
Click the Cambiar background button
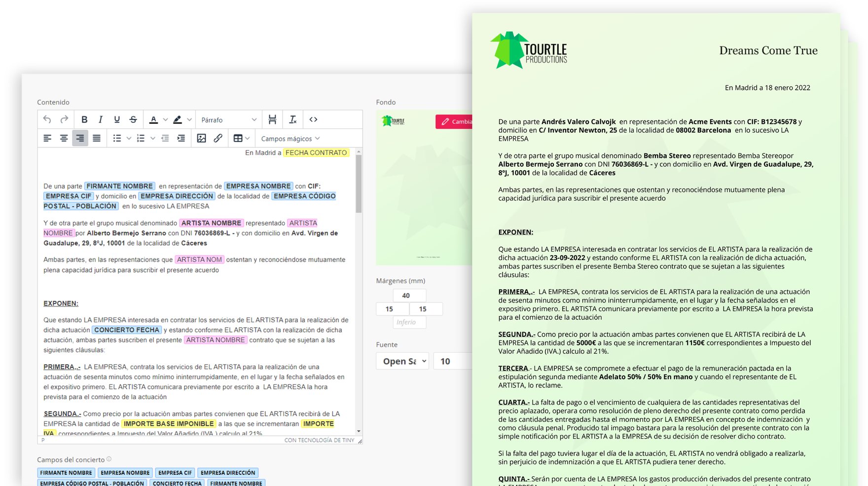(x=455, y=121)
